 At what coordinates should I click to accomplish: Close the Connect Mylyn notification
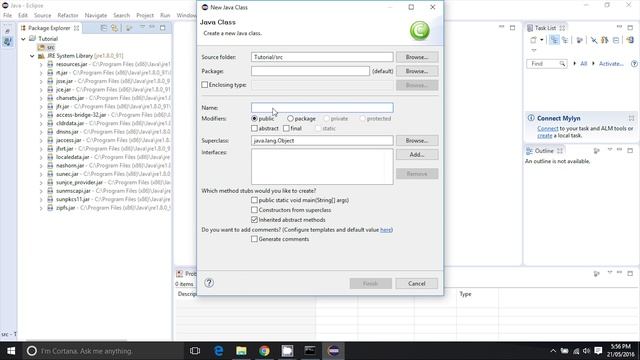(631, 118)
